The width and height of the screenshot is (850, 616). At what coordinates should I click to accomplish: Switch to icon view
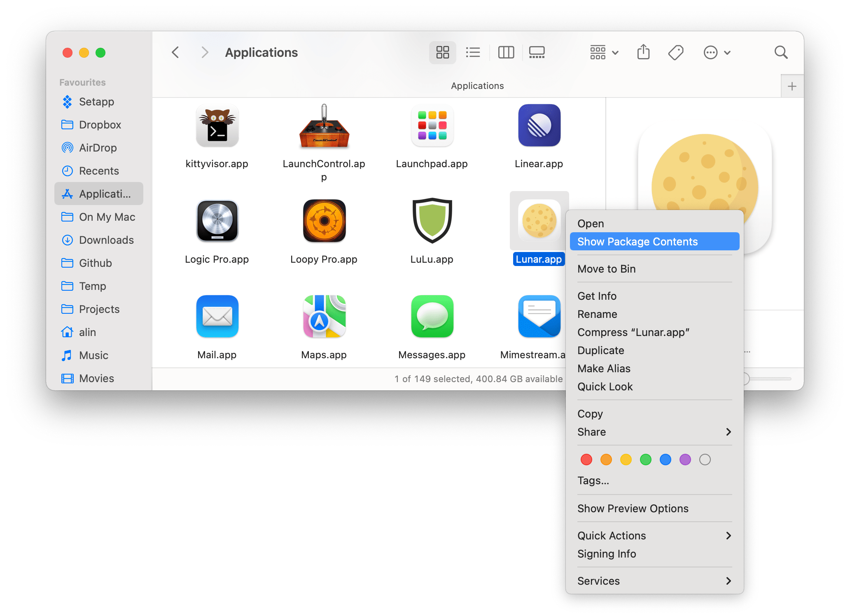point(442,52)
